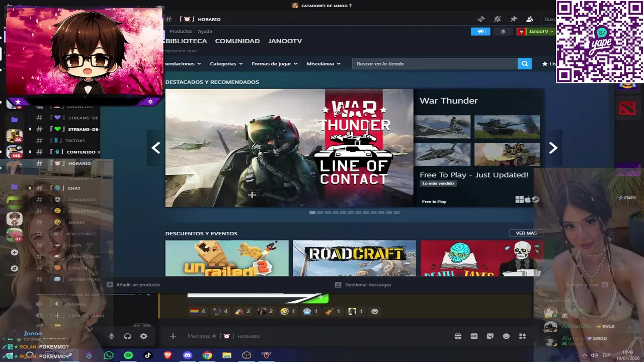Click Discord add a server plus icon
The height and width of the screenshot is (362, 644).
click(x=14, y=252)
